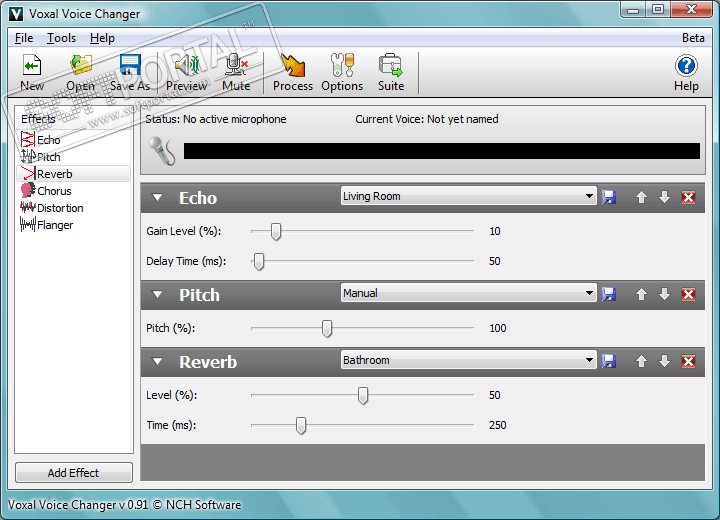Click the Echo Gain Level slider handle

[x=276, y=232]
